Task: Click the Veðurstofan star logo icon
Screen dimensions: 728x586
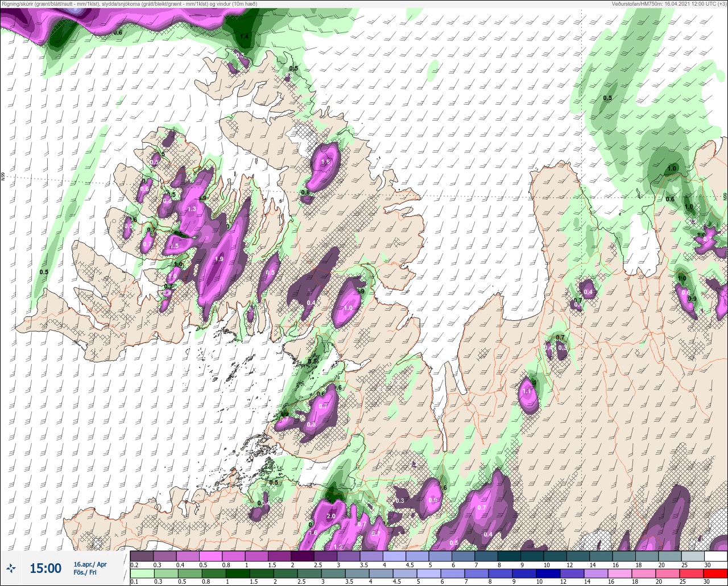Action: click(x=11, y=568)
